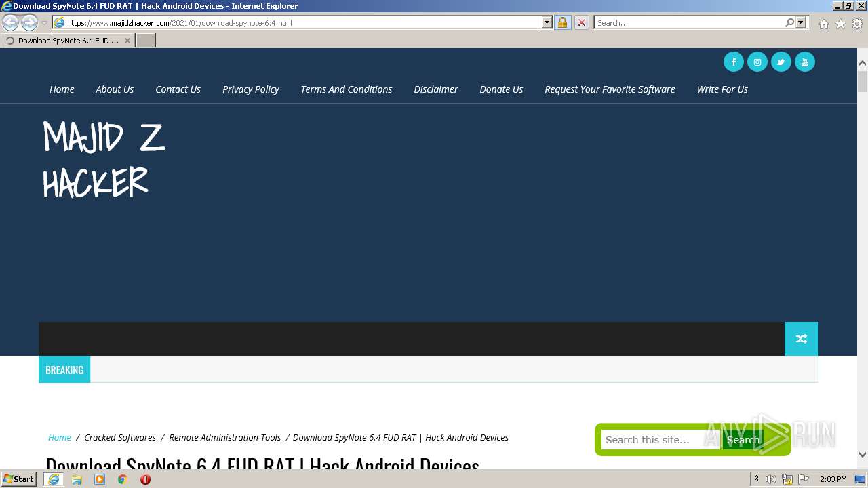Open the Action Center flag icon
The width and height of the screenshot is (868, 488).
804,479
